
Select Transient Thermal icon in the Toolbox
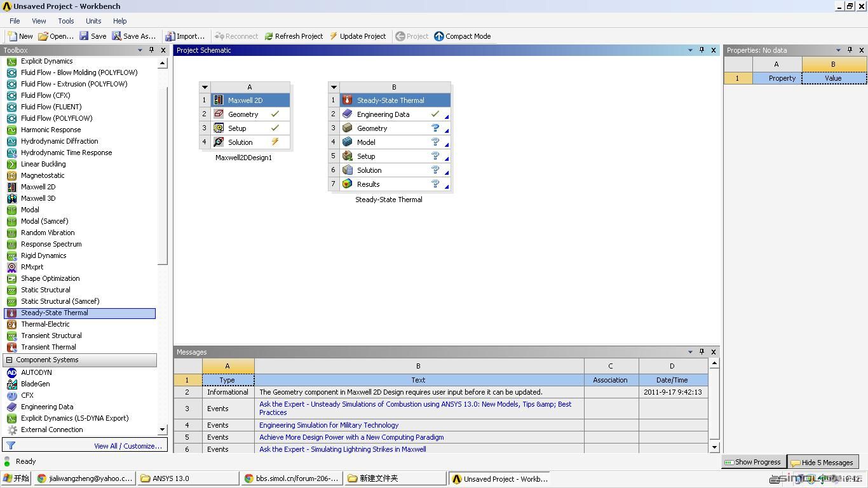click(x=11, y=347)
